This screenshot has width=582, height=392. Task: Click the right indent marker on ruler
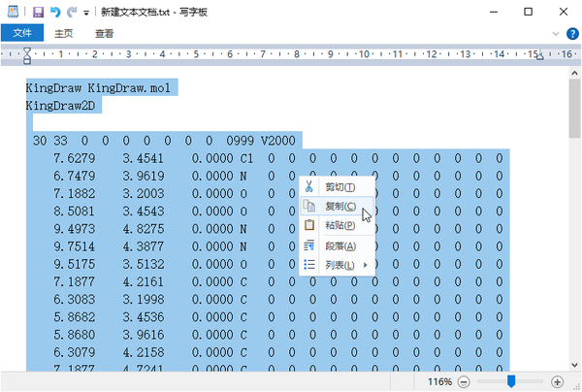point(539,56)
